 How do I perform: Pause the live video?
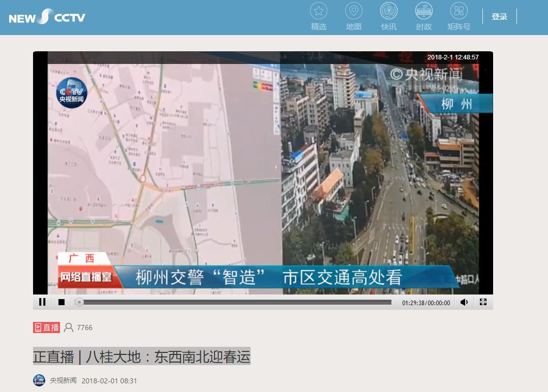point(42,302)
